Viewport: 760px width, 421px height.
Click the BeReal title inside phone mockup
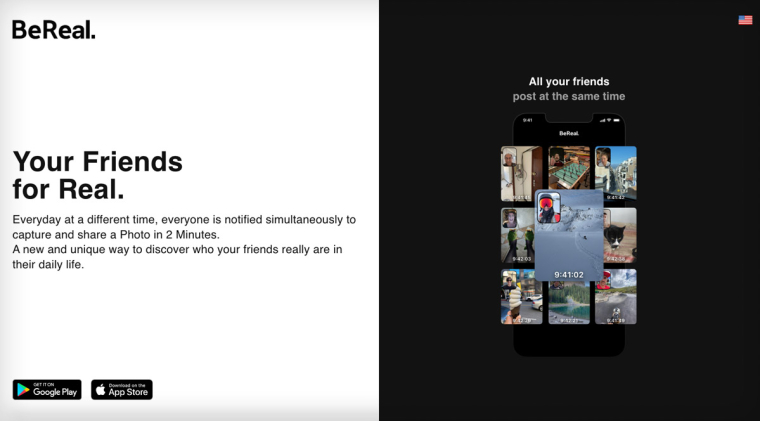tap(568, 133)
